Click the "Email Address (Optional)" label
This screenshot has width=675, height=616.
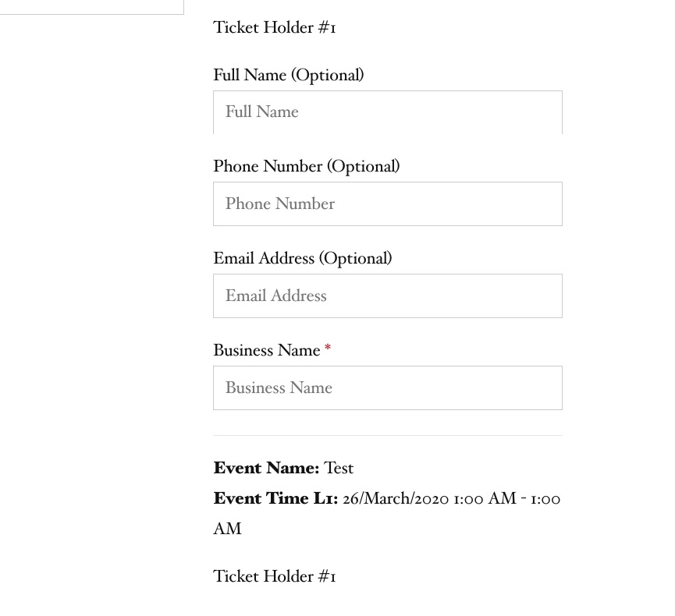tap(302, 259)
